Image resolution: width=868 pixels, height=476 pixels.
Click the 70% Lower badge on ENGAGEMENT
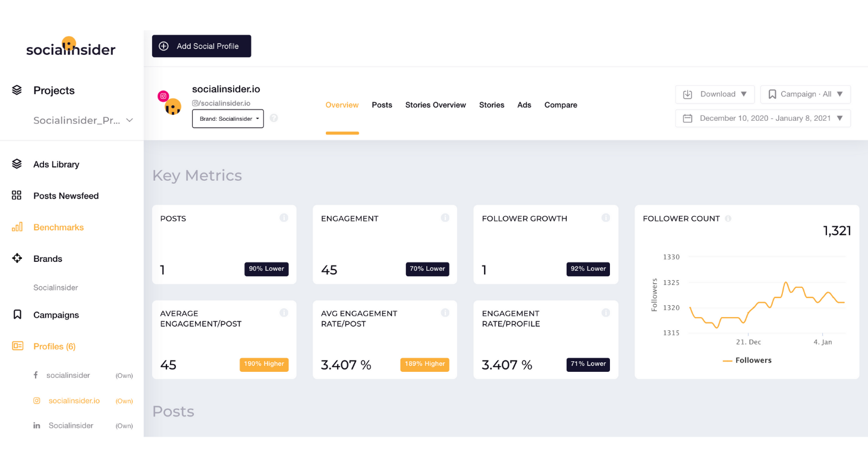click(x=427, y=269)
